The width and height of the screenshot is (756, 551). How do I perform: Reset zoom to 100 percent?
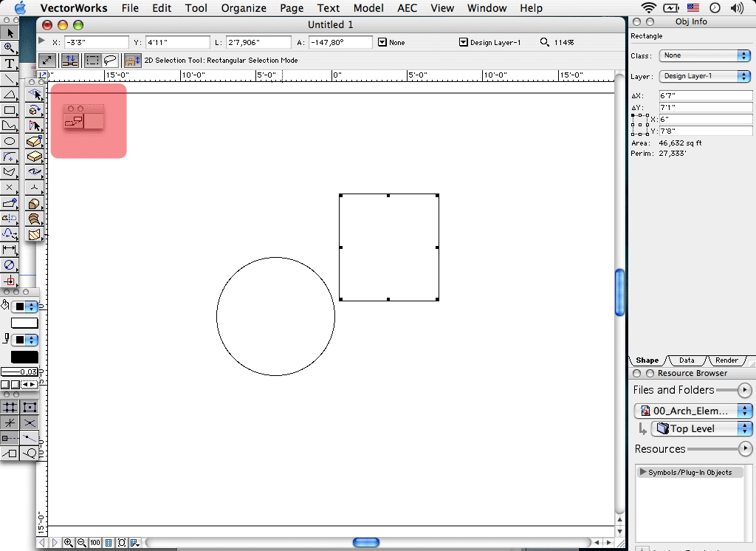tap(95, 542)
